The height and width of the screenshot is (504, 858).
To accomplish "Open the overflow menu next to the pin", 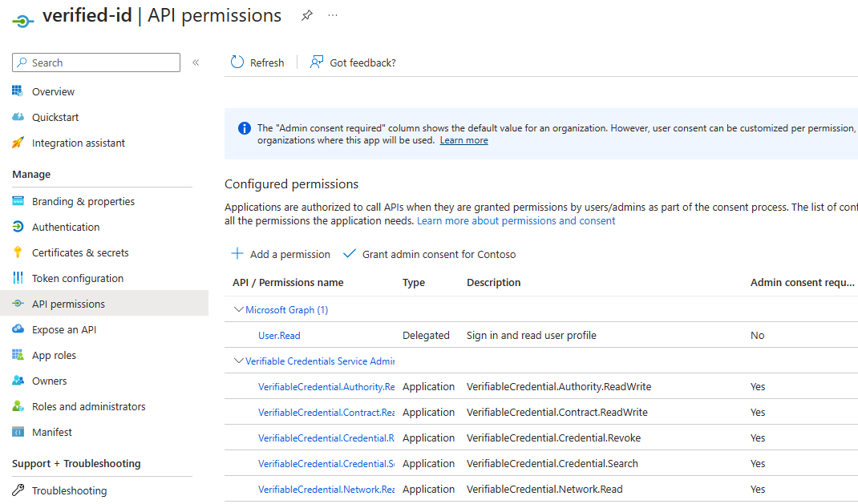I will [333, 14].
